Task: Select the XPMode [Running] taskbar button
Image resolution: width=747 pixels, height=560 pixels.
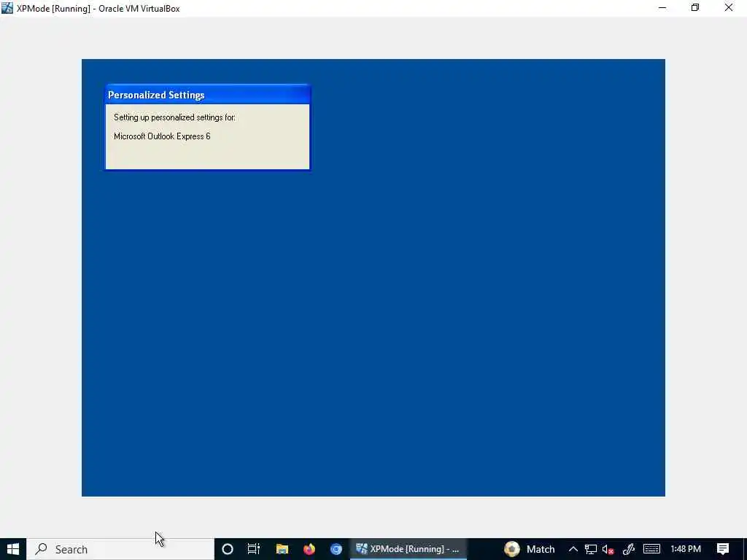Action: [409, 549]
